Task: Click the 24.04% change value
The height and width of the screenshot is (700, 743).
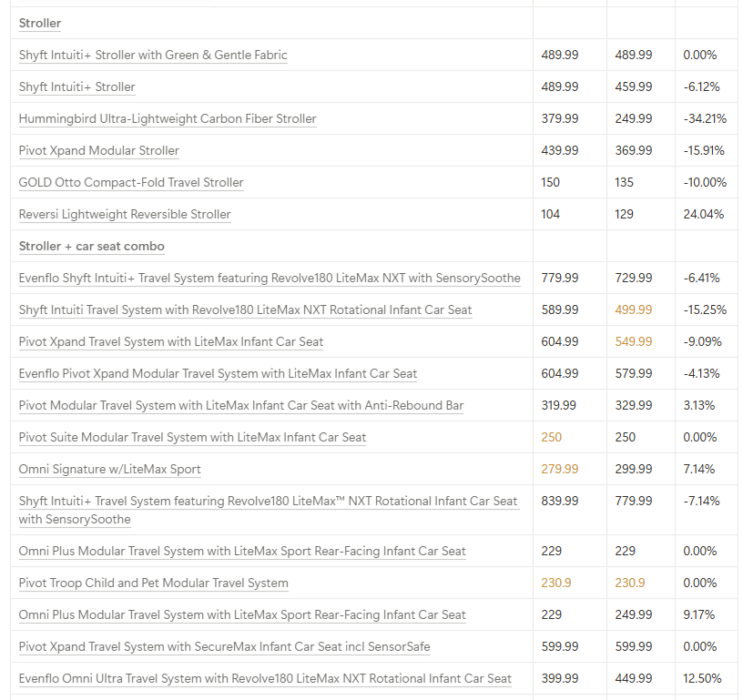Action: (703, 214)
